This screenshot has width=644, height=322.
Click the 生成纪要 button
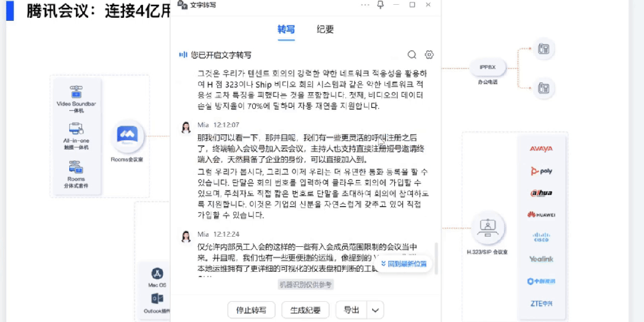pyautogui.click(x=305, y=310)
